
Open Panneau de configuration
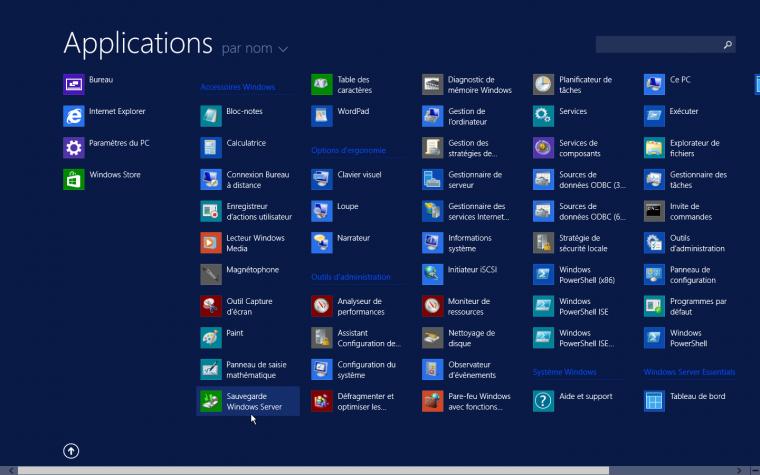point(654,274)
